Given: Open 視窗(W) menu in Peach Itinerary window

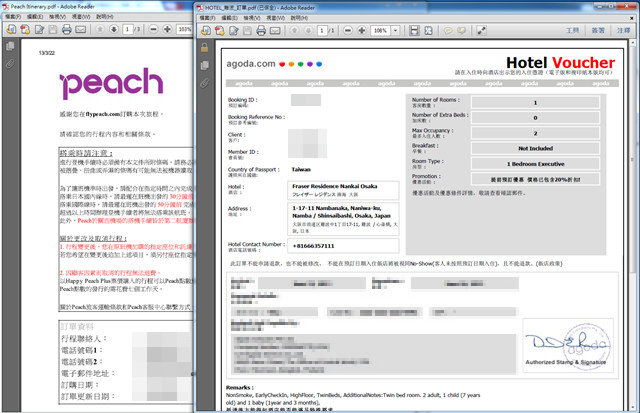Looking at the screenshot, I should (x=81, y=17).
